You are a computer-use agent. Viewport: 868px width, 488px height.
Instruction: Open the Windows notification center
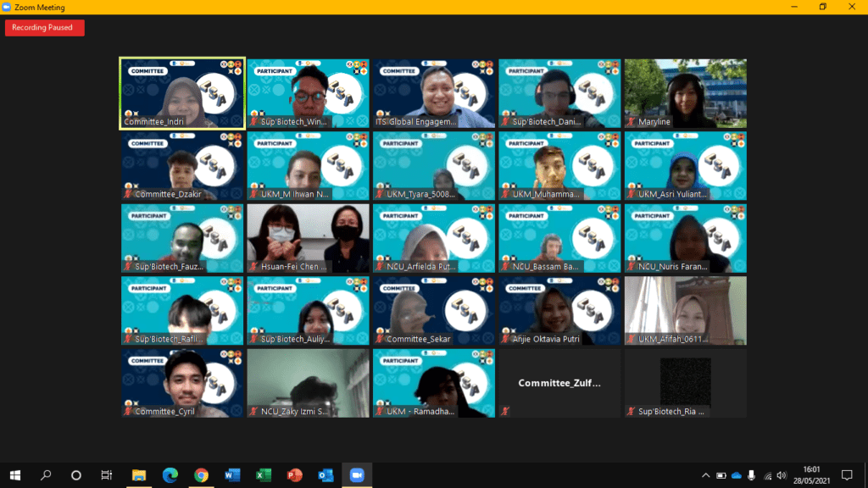pyautogui.click(x=846, y=474)
